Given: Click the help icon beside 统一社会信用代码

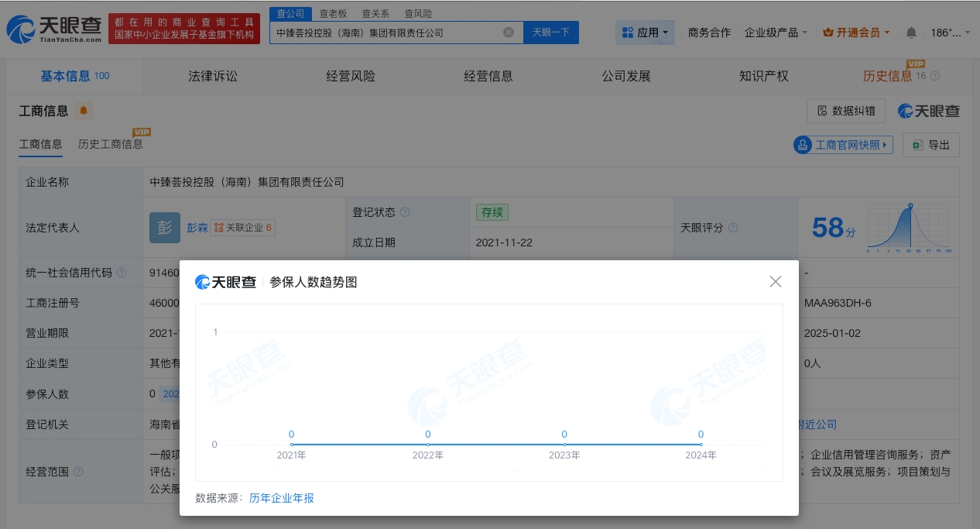Looking at the screenshot, I should (122, 273).
